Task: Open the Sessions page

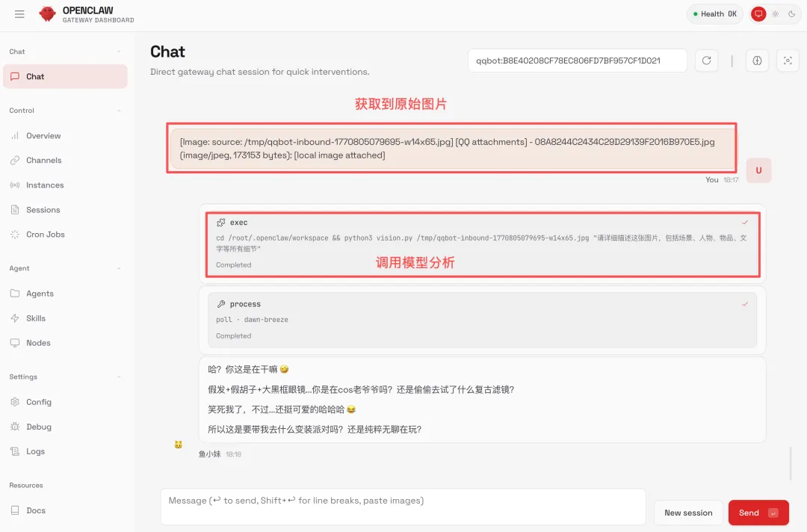Action: [x=65, y=210]
